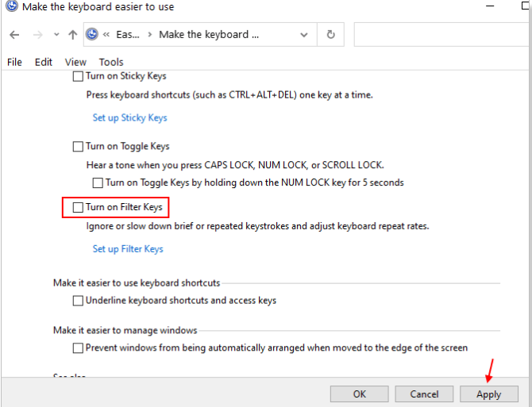Image resolution: width=532 pixels, height=407 pixels.
Task: Check Underline keyboard shortcuts and access keys
Action: point(78,301)
